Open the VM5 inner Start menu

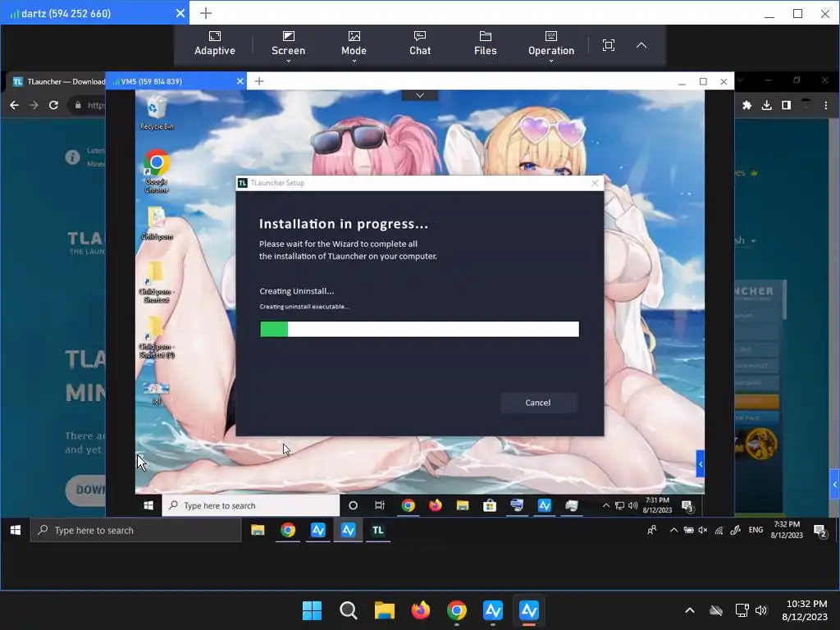[149, 505]
